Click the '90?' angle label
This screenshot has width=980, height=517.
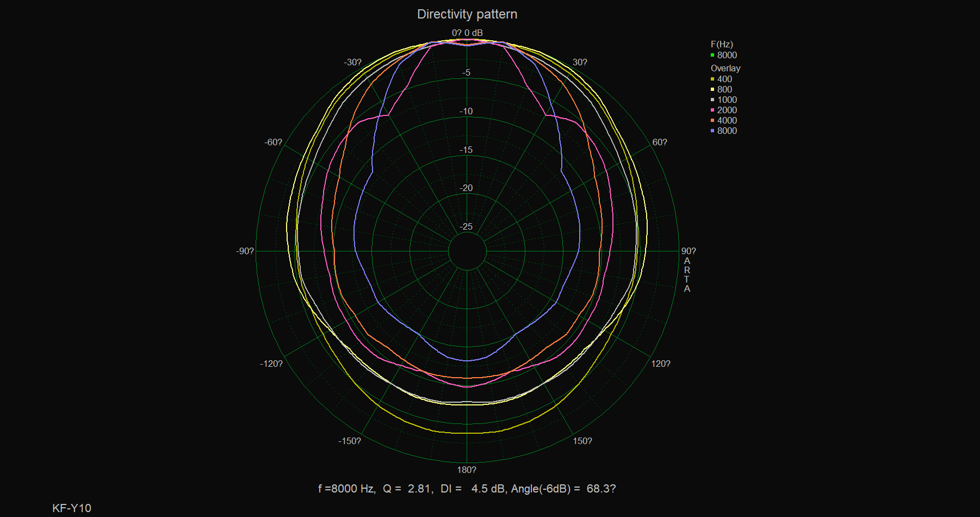(689, 251)
